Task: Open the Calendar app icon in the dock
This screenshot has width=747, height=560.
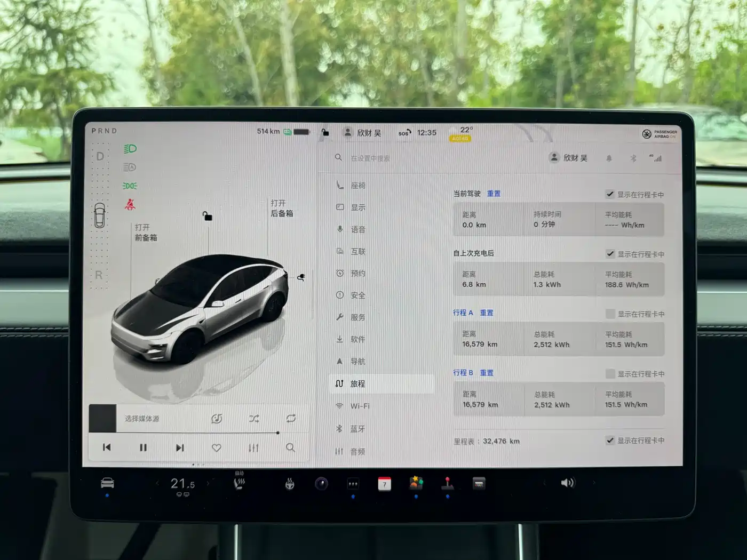Action: coord(385,483)
